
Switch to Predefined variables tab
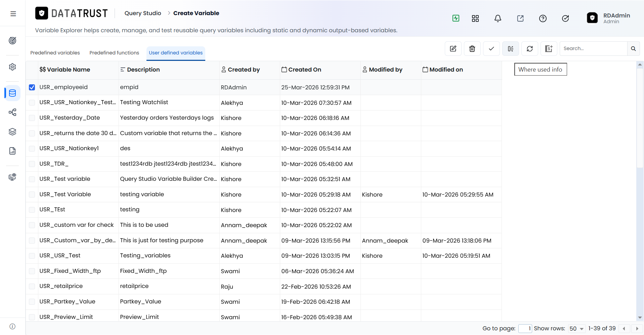point(55,53)
